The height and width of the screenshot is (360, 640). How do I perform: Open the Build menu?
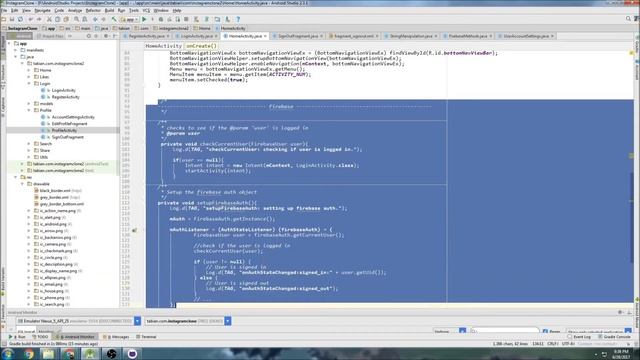tap(109, 10)
